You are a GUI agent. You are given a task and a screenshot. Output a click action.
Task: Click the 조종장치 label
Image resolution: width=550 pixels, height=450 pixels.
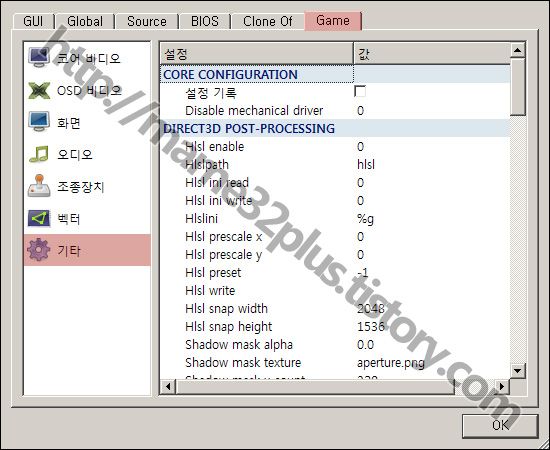[81, 187]
